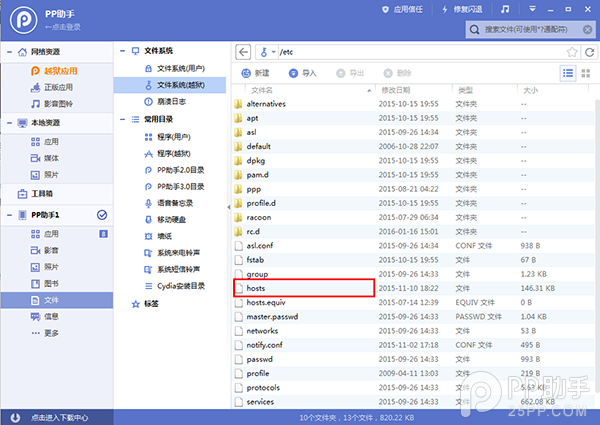The height and width of the screenshot is (425, 600).
Task: Open PP助手2.0目录 shortcut
Action: (174, 170)
